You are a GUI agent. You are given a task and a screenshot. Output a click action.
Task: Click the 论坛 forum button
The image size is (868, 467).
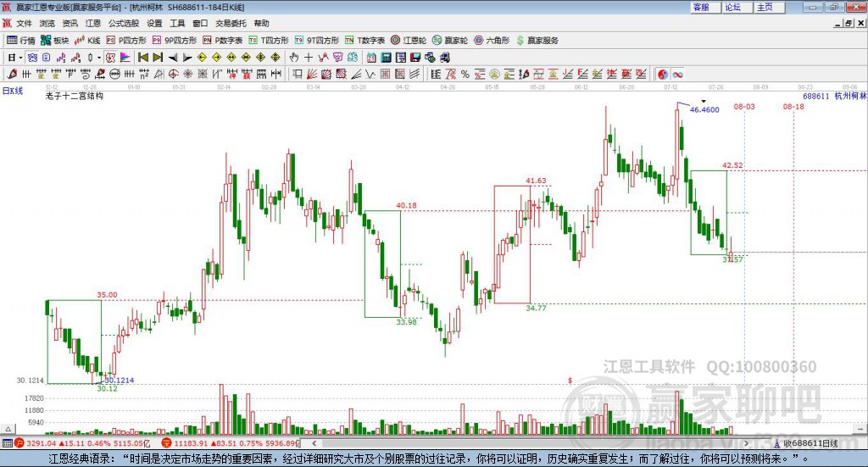click(737, 7)
